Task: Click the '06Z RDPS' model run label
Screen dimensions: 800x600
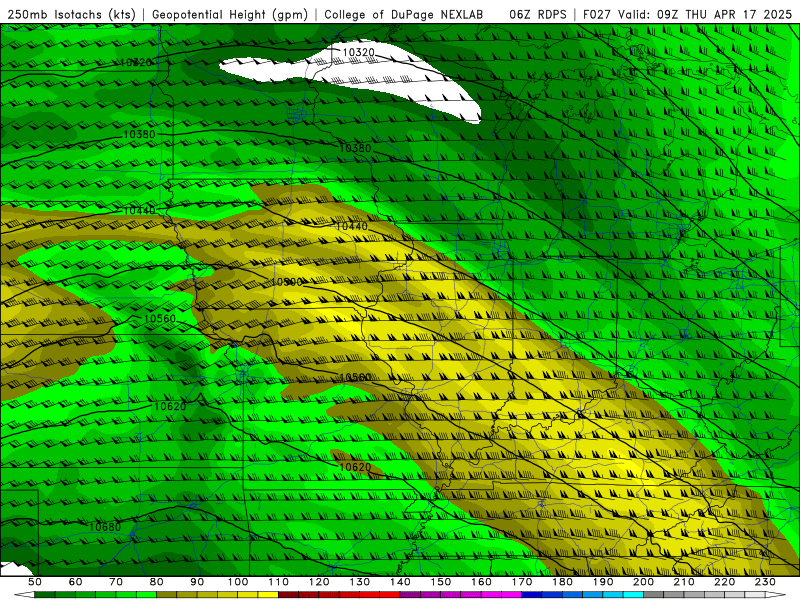Action: (538, 14)
